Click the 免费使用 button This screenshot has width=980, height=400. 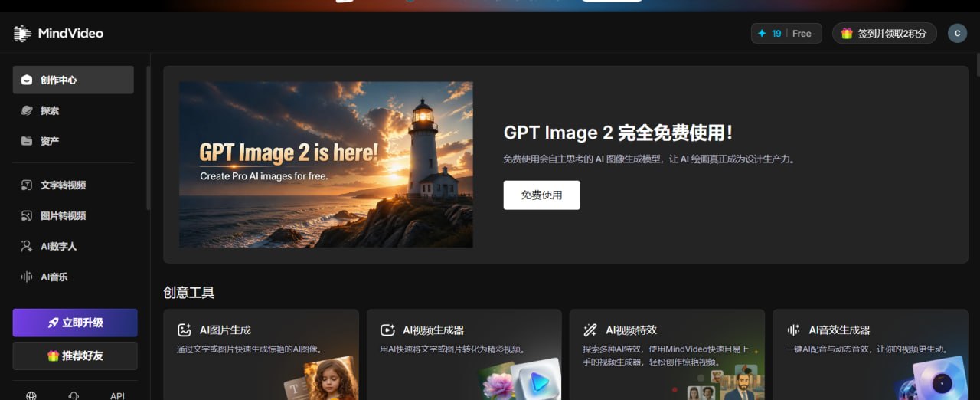(541, 195)
